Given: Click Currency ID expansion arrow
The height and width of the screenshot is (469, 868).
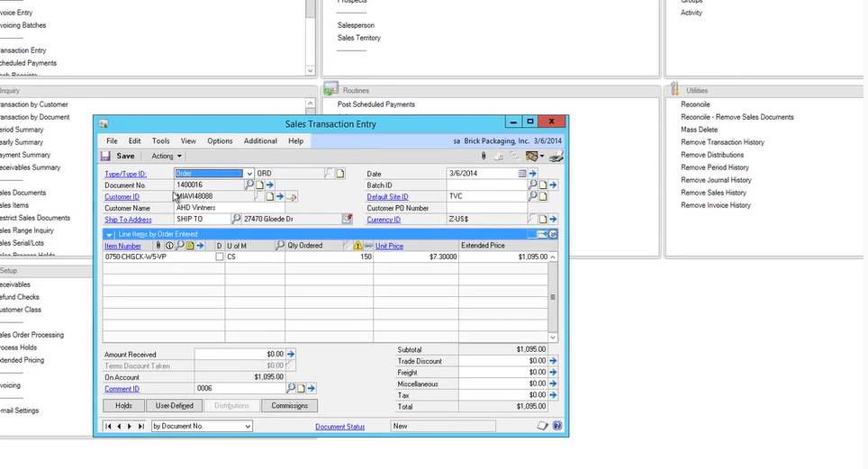Looking at the screenshot, I should [553, 220].
